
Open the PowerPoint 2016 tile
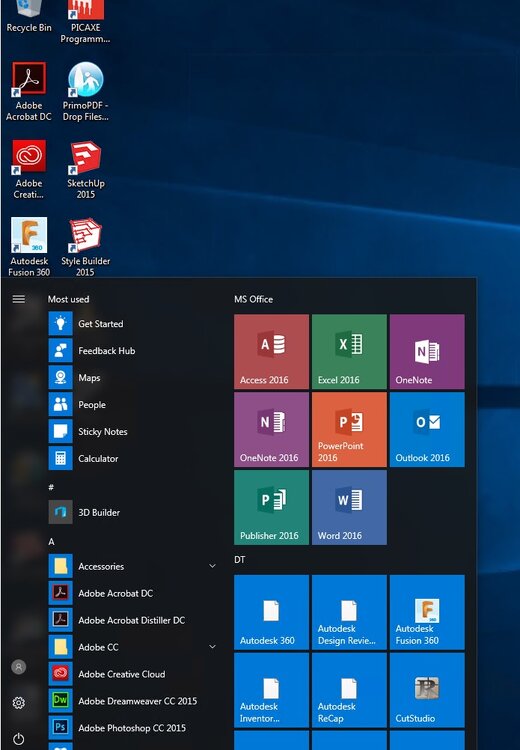coord(349,430)
